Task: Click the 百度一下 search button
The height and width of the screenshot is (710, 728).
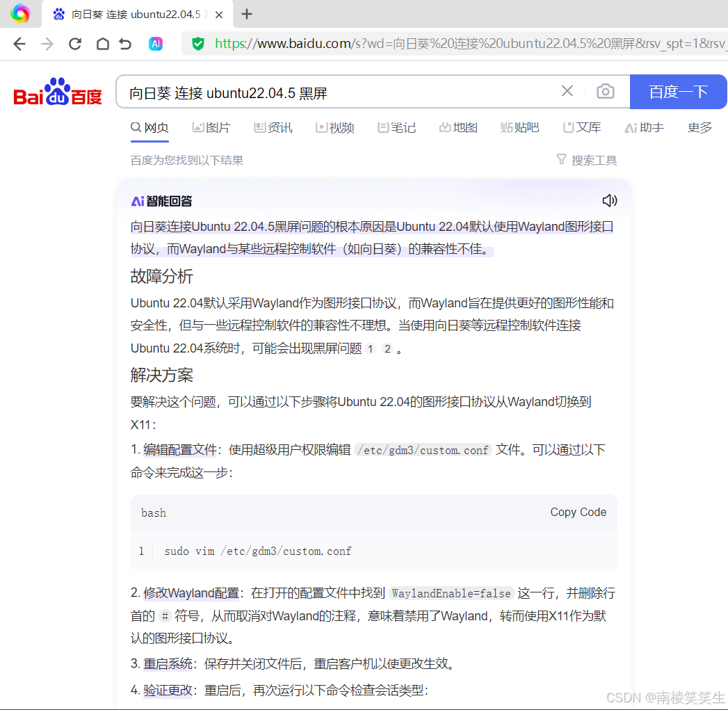Action: 679,92
